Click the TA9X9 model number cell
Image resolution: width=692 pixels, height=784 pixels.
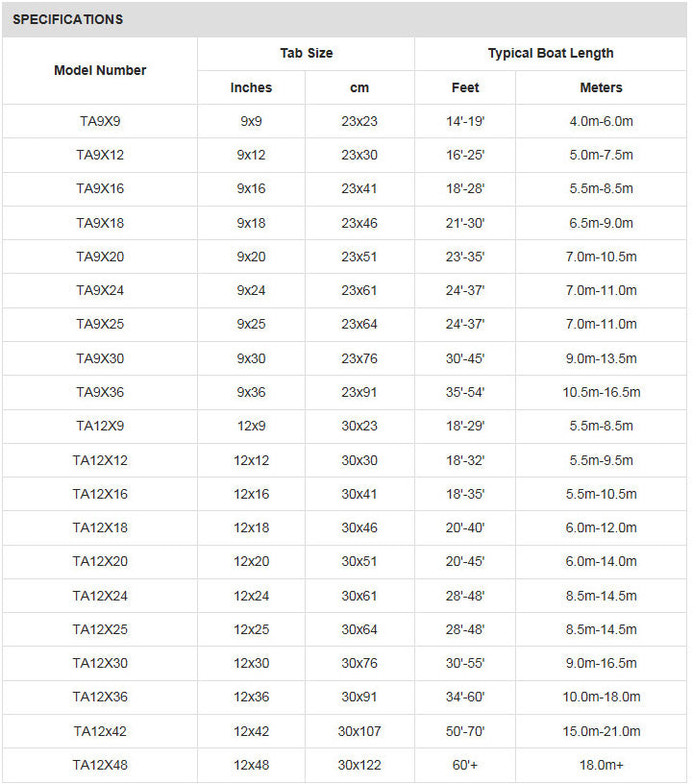(100, 121)
